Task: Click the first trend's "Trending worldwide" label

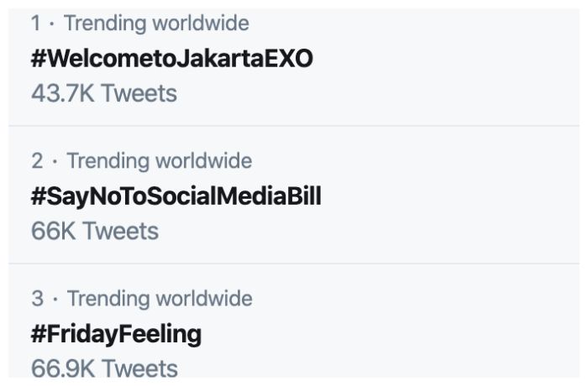Action: click(155, 23)
